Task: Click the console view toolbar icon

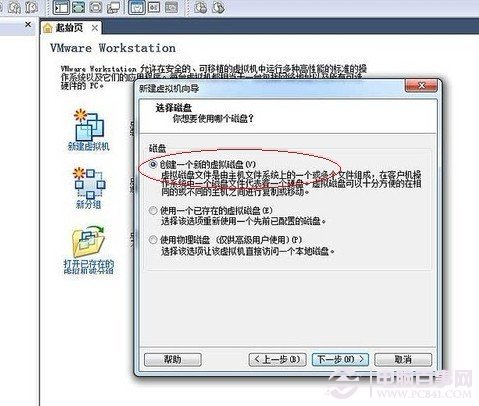Action: [x=137, y=7]
